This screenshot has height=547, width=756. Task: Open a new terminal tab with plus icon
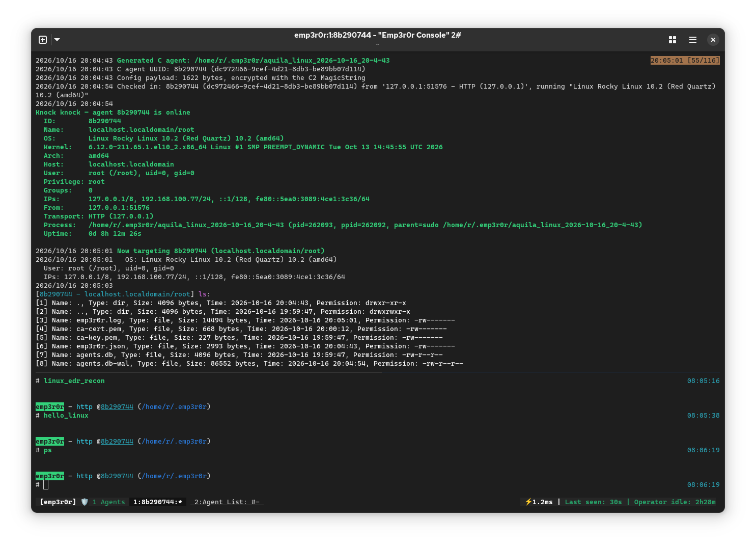pyautogui.click(x=43, y=40)
